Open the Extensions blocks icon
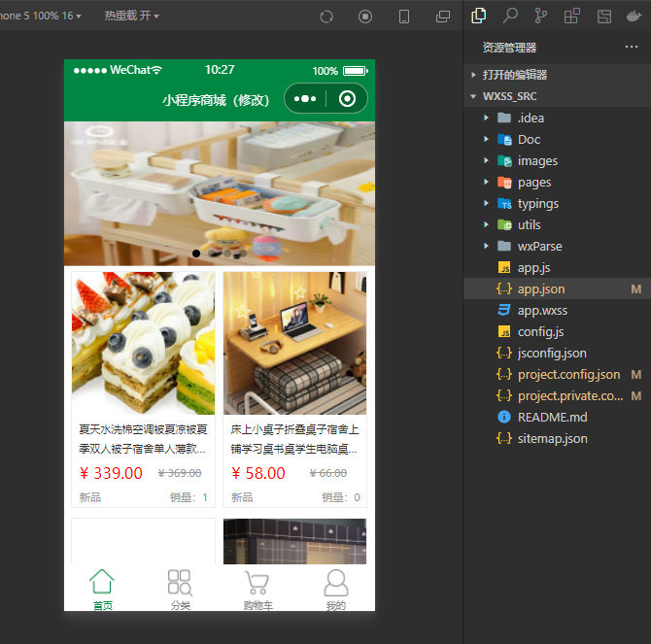 click(571, 16)
